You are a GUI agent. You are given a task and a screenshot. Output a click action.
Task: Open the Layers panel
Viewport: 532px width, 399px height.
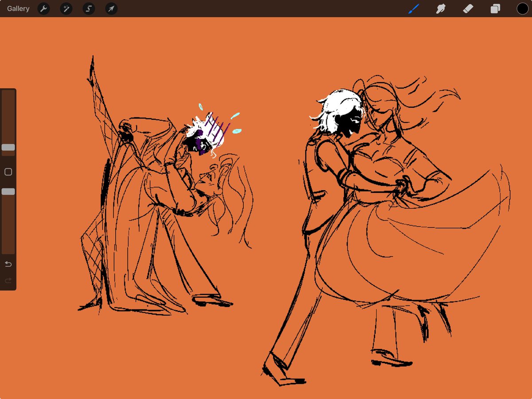click(495, 8)
